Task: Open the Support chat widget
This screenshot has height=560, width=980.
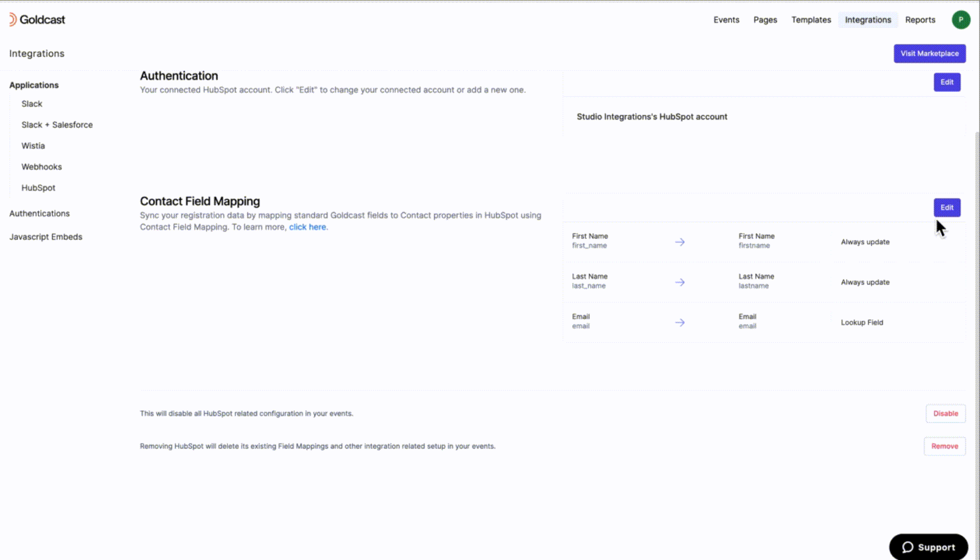Action: (x=928, y=547)
